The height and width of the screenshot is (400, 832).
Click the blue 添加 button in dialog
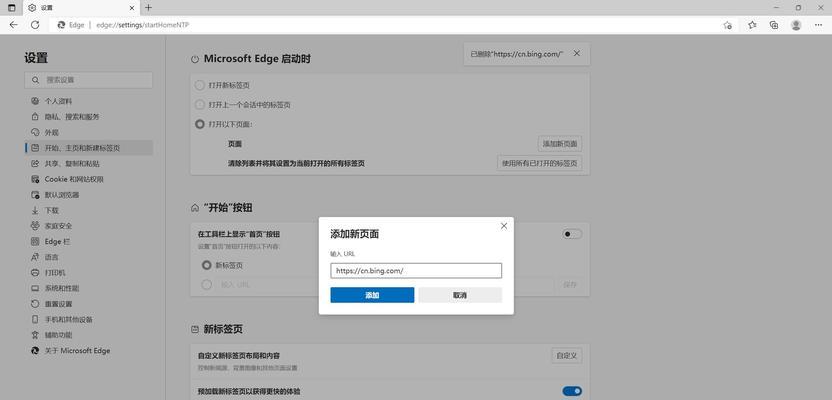click(x=372, y=295)
